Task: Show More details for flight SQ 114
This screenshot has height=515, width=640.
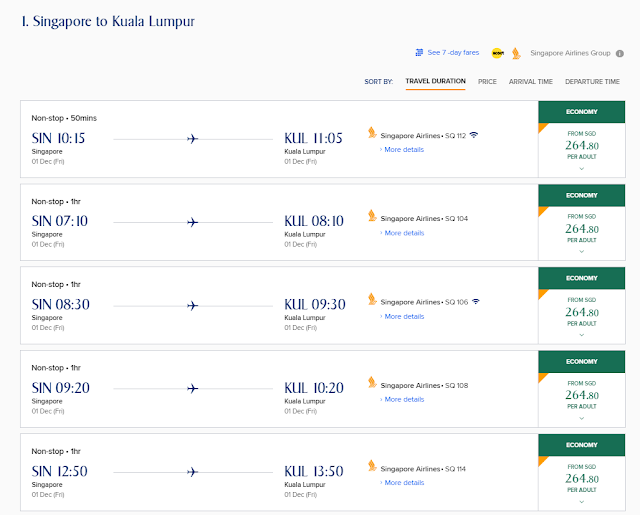Action: [x=403, y=482]
